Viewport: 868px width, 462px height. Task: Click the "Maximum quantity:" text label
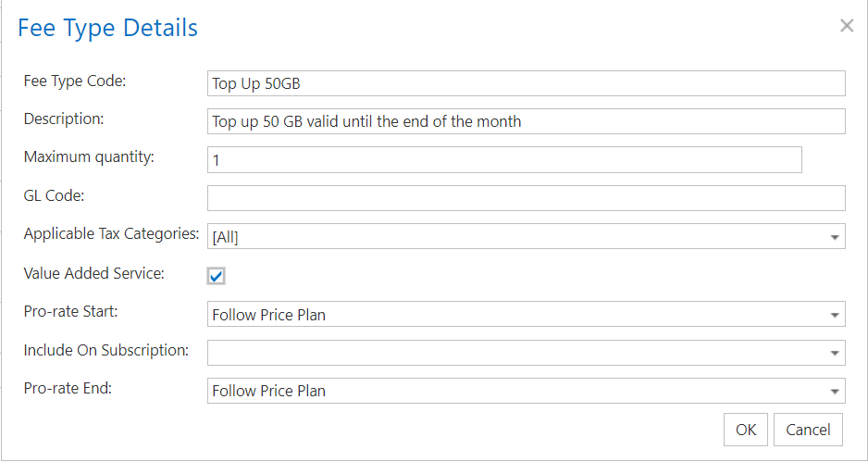[x=89, y=156]
